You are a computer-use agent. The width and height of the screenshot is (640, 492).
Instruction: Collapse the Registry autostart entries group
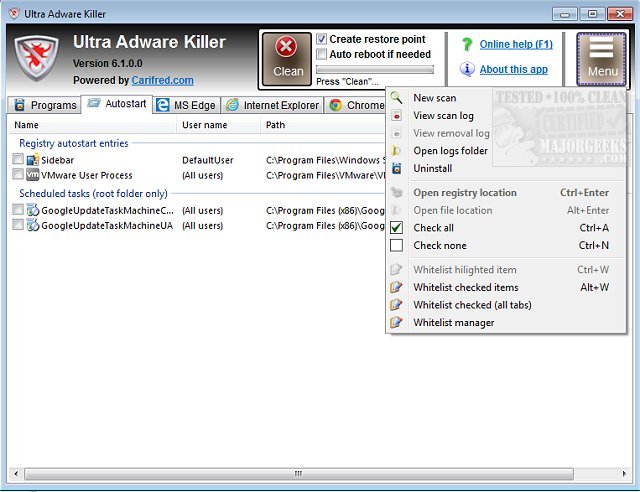click(x=73, y=143)
